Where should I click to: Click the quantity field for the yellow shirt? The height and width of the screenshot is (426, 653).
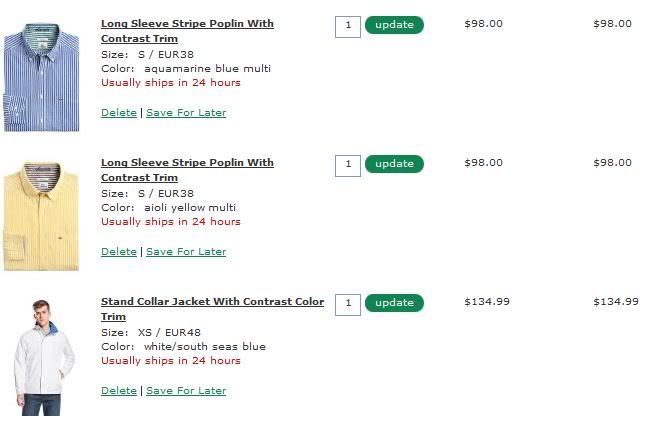[x=347, y=165]
